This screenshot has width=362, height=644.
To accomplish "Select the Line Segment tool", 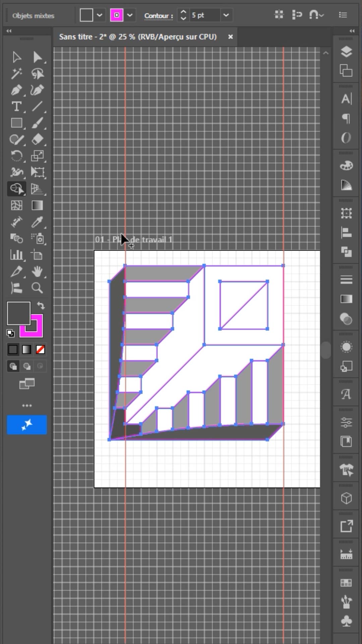I will (37, 106).
